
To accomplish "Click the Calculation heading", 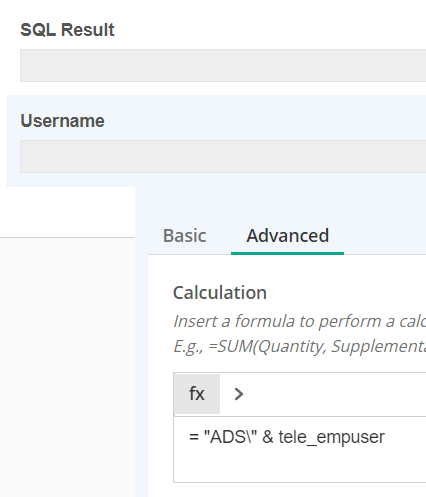I will pos(220,293).
